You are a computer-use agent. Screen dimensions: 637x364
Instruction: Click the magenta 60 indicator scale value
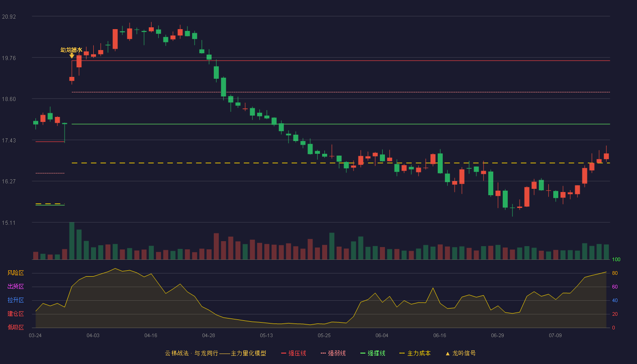(615, 287)
